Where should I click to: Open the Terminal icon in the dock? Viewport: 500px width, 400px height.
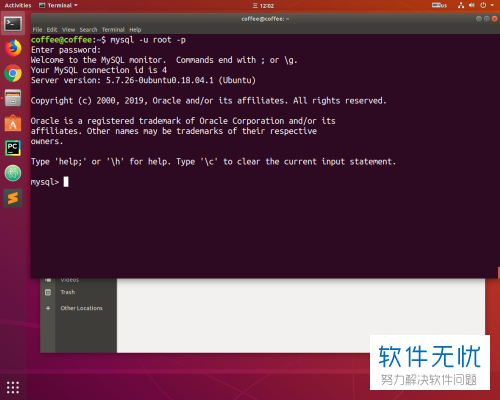coord(13,24)
